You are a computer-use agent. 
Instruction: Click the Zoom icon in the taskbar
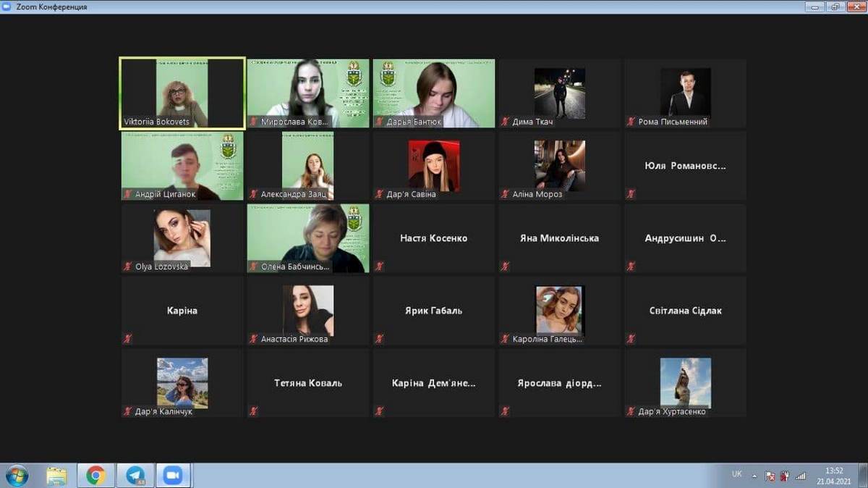tap(172, 475)
